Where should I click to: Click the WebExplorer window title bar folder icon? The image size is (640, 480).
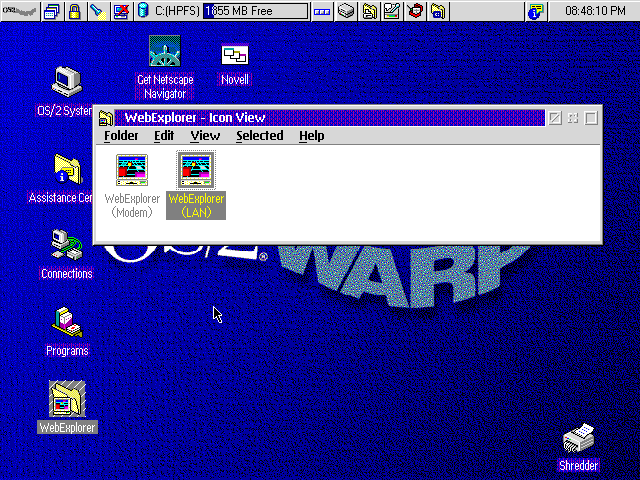tap(106, 118)
